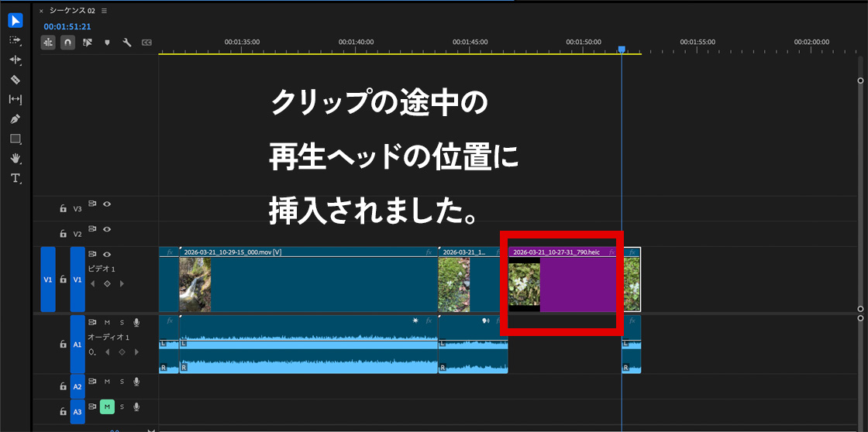Viewport: 868px width, 432px height.
Task: Enable voice-over record on A2
Action: [136, 382]
